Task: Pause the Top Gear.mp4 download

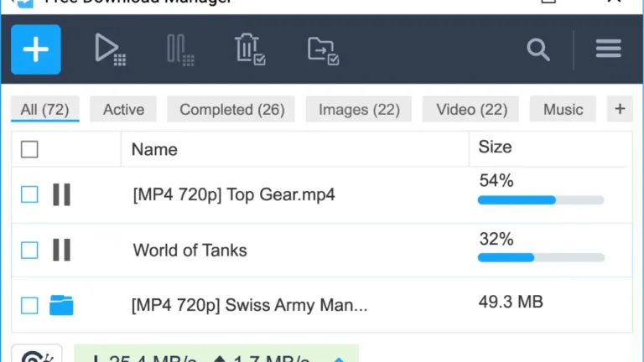Action: click(61, 194)
